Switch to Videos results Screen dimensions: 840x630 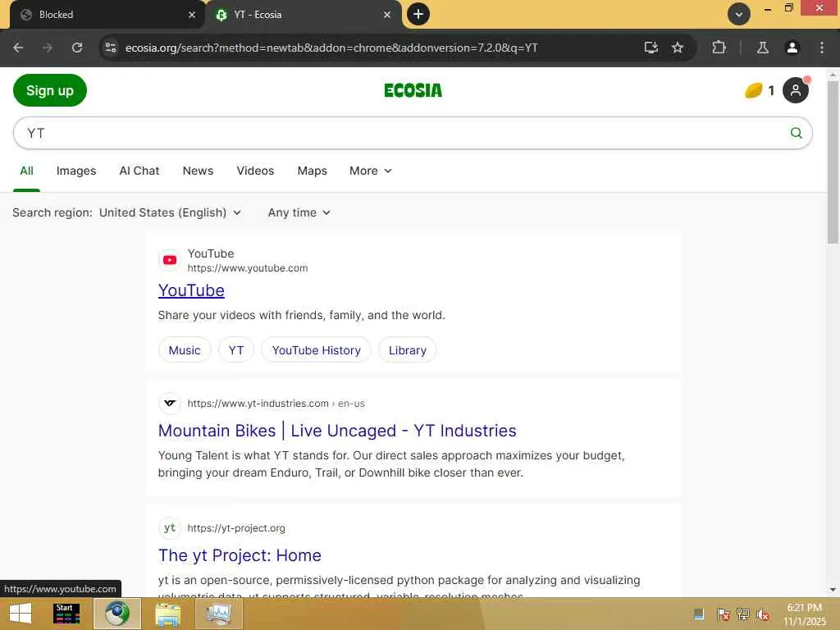click(x=255, y=171)
